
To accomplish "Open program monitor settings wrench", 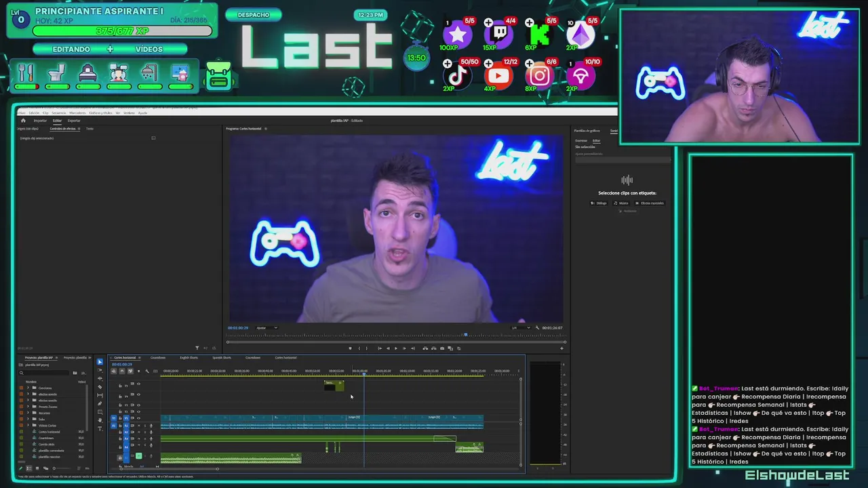I will [537, 327].
